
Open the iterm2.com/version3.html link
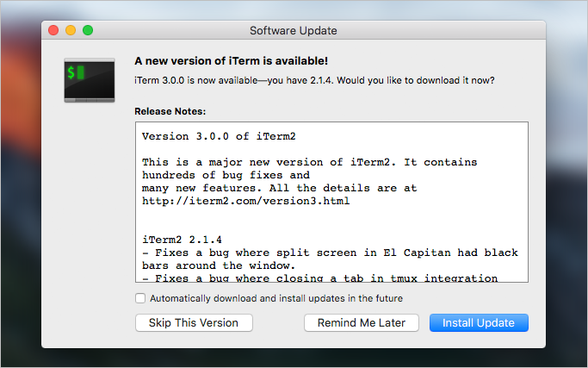point(245,201)
